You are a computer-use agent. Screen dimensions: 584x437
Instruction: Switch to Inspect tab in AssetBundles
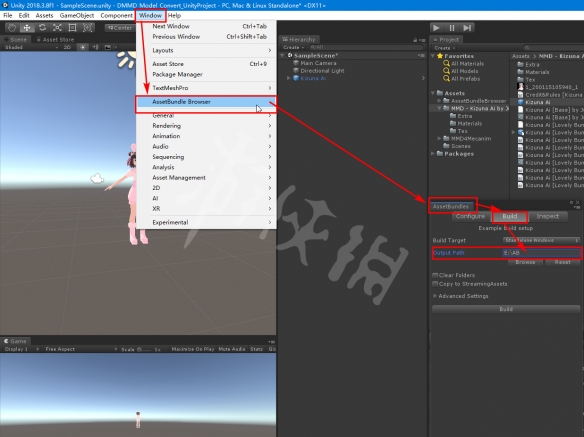click(x=547, y=216)
